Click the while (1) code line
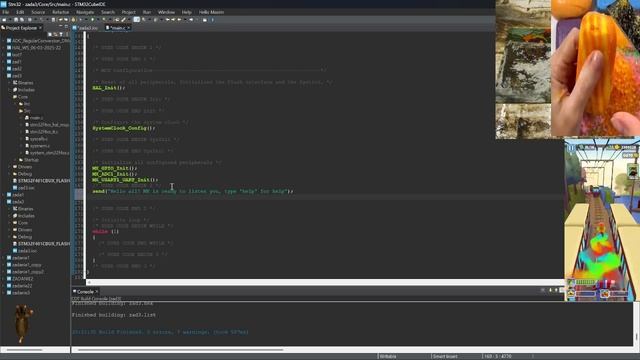 pyautogui.click(x=105, y=231)
